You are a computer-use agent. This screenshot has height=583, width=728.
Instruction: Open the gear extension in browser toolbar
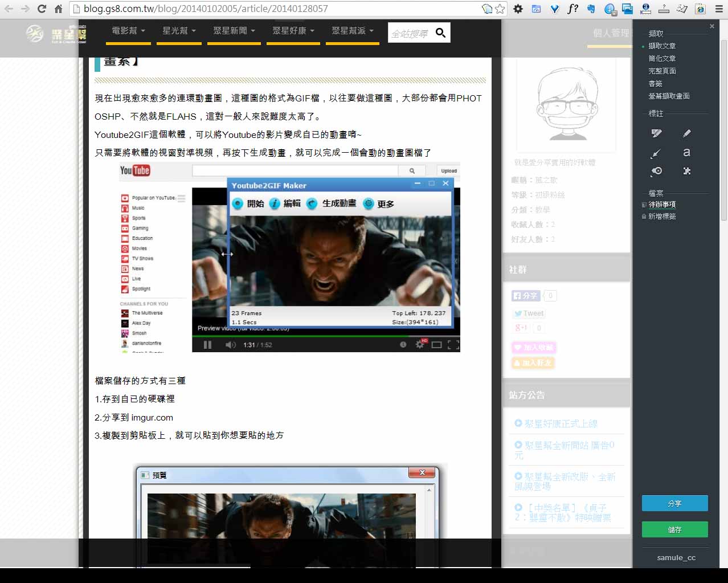coord(518,9)
